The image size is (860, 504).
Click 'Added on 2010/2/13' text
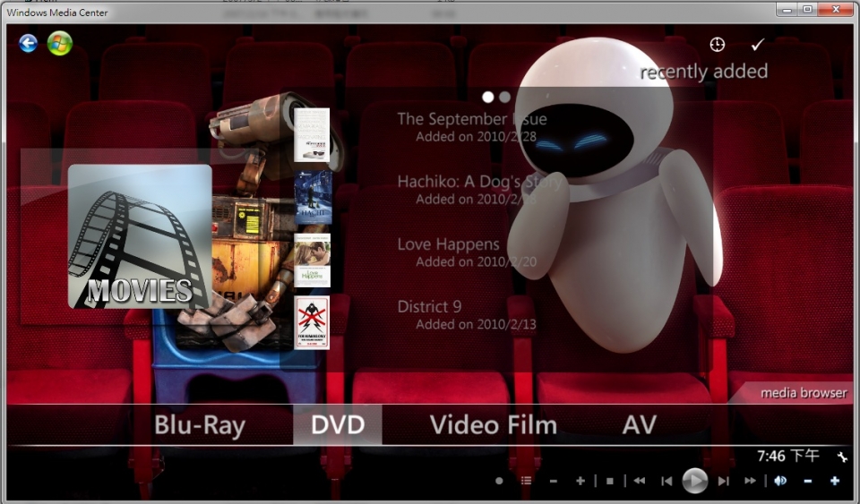tap(476, 324)
